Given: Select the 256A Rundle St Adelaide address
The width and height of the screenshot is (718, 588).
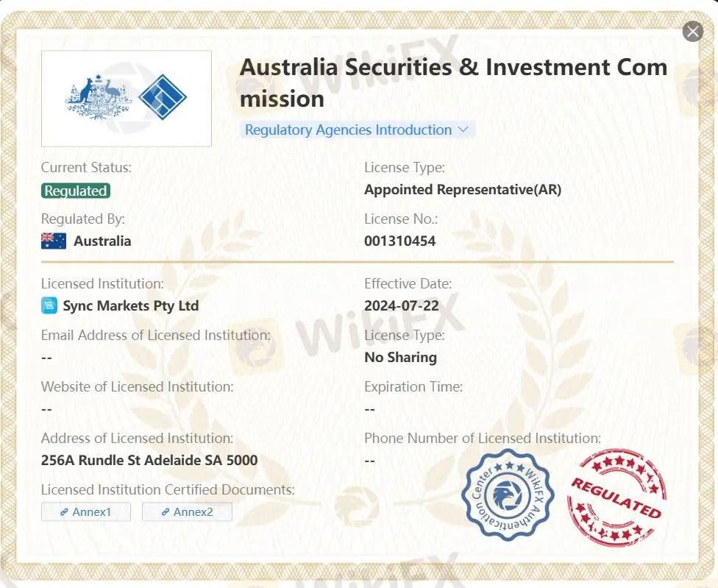Looking at the screenshot, I should pos(149,461).
